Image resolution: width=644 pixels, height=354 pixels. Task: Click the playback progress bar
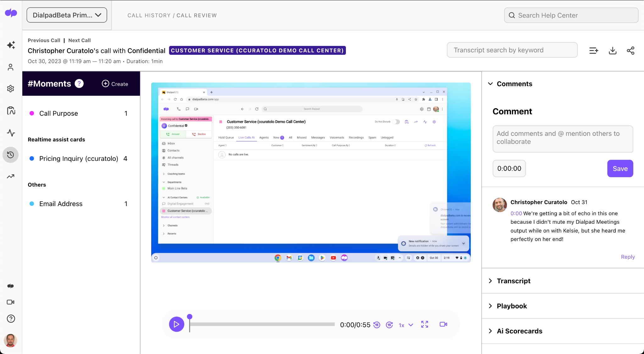(x=261, y=324)
